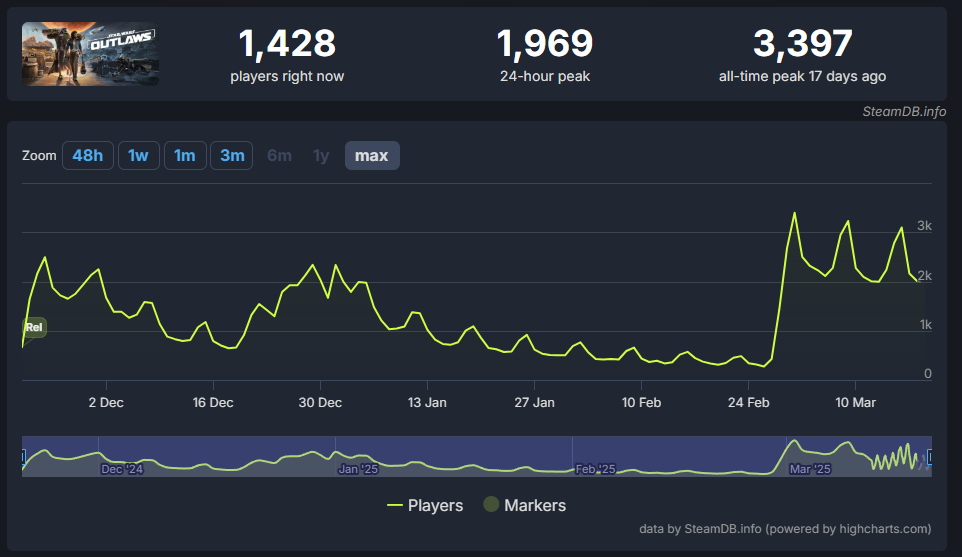This screenshot has height=557, width=962.
Task: Open the Star Wars Outlaws game thumbnail
Action: (x=90, y=54)
